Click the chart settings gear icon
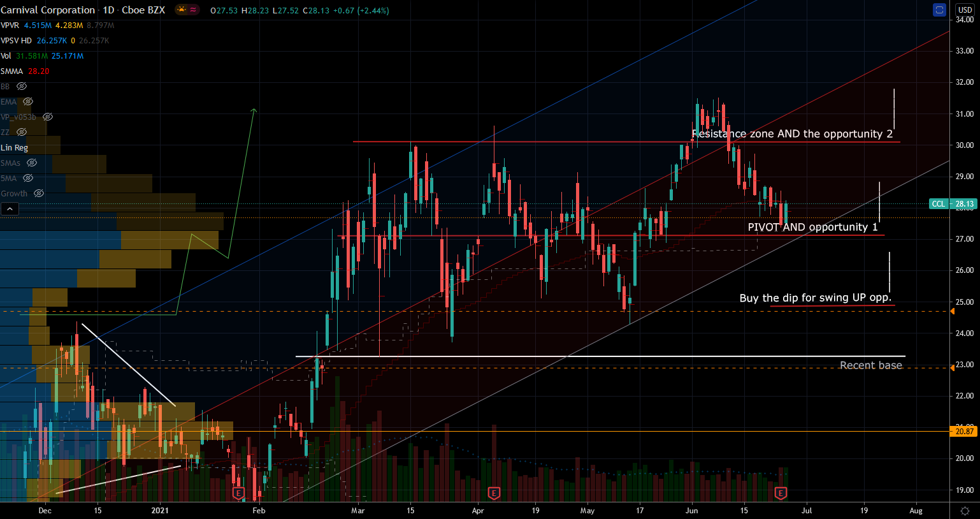The height and width of the screenshot is (519, 980). click(965, 511)
